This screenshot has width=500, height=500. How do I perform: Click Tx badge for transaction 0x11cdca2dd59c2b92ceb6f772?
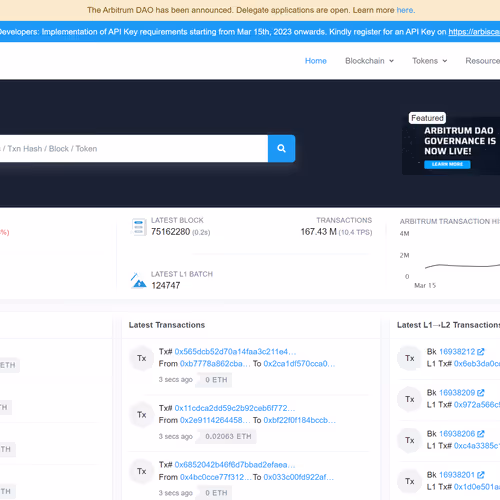(142, 415)
